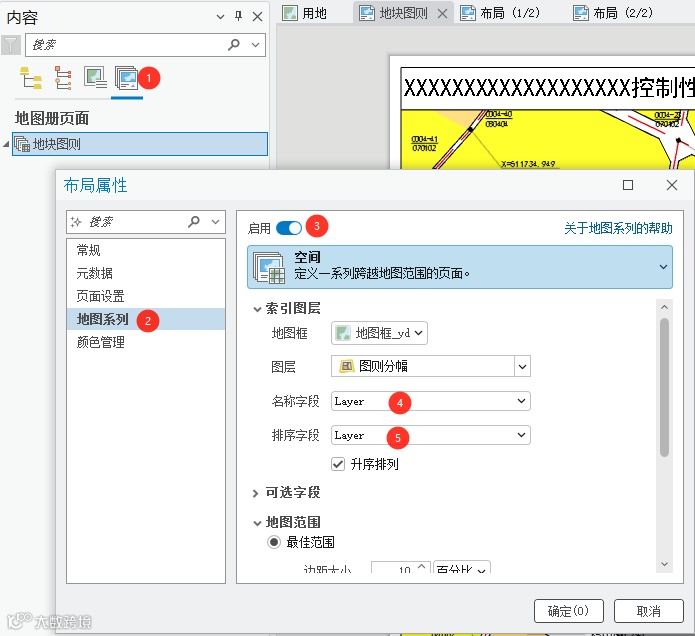This screenshot has height=636, width=695.
Task: Click the 地块图则 tab layout icon
Action: point(367,13)
